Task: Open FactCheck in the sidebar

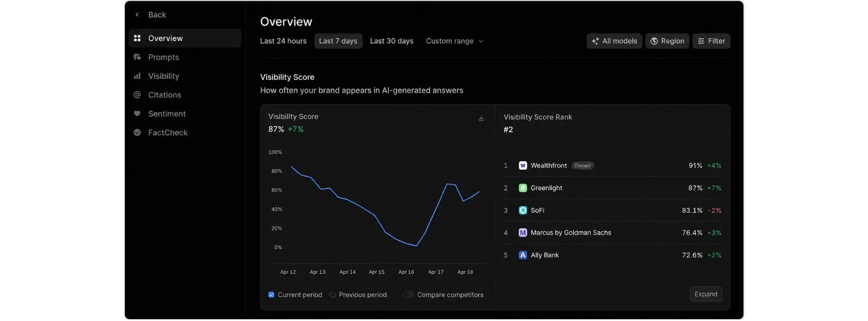Action: [185, 132]
